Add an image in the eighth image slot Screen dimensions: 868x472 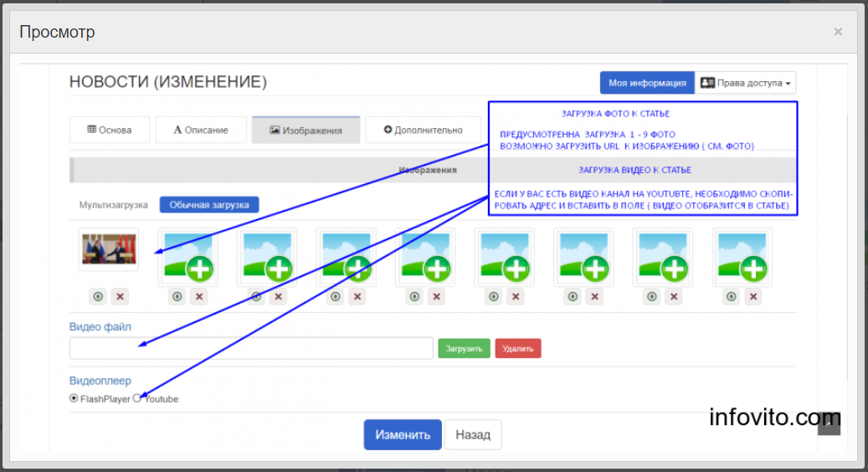pos(663,257)
